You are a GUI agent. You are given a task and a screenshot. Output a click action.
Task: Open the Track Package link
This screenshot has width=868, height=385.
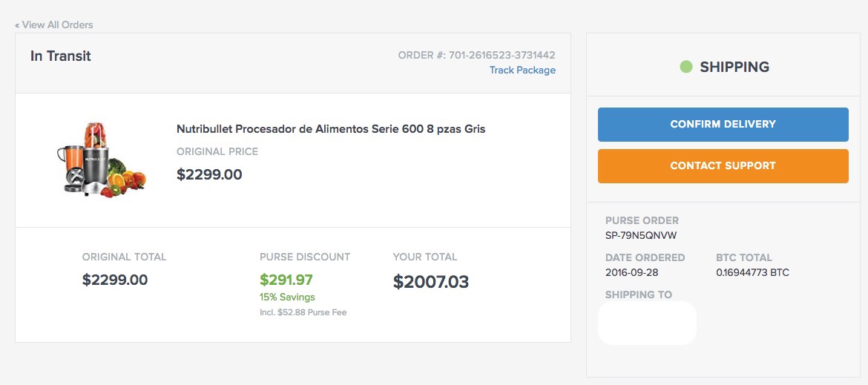522,70
